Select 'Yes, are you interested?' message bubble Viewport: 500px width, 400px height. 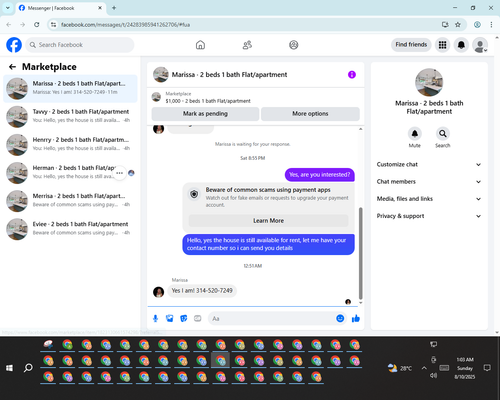coord(319,175)
